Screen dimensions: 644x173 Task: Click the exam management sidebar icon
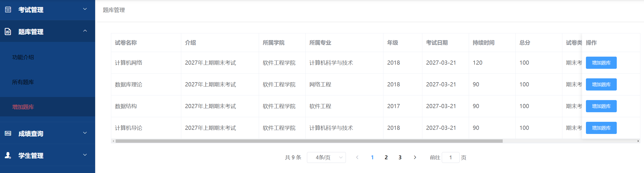coord(8,10)
